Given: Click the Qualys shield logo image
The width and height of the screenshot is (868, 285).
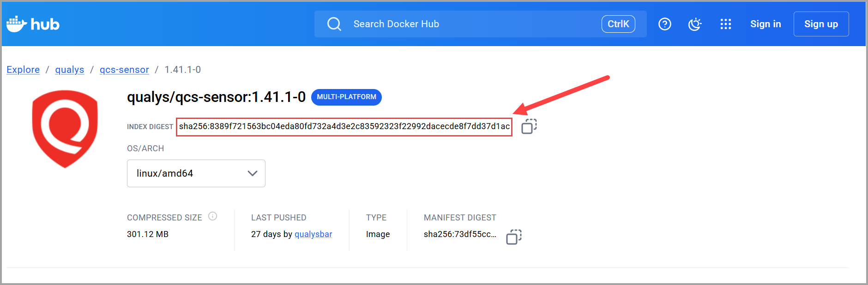Looking at the screenshot, I should click(x=65, y=128).
